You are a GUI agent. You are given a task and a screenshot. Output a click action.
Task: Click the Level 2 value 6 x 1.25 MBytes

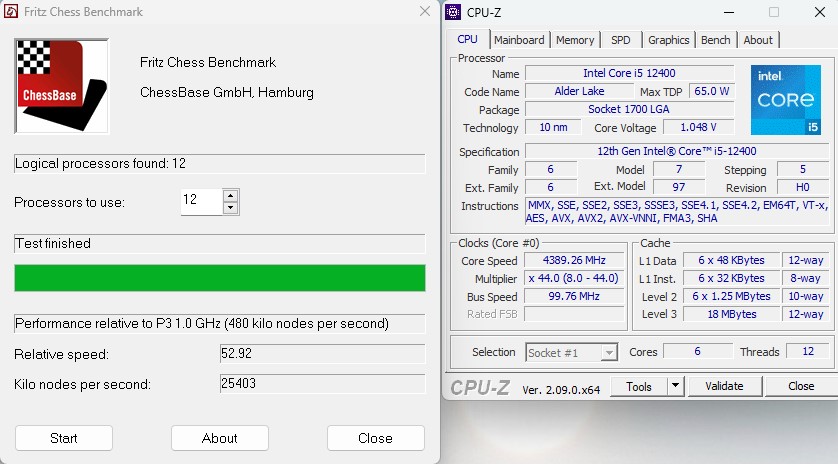click(731, 297)
